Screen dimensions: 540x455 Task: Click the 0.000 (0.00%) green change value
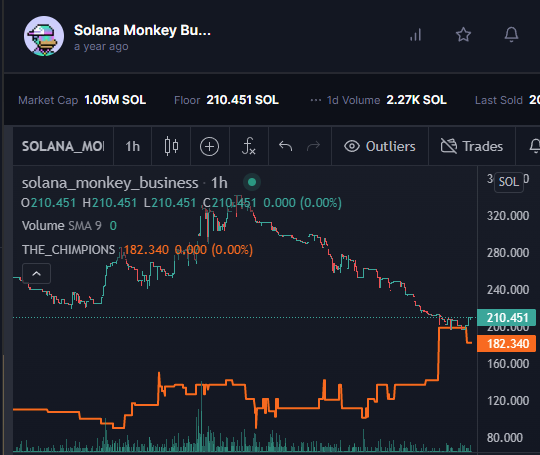pyautogui.click(x=302, y=203)
